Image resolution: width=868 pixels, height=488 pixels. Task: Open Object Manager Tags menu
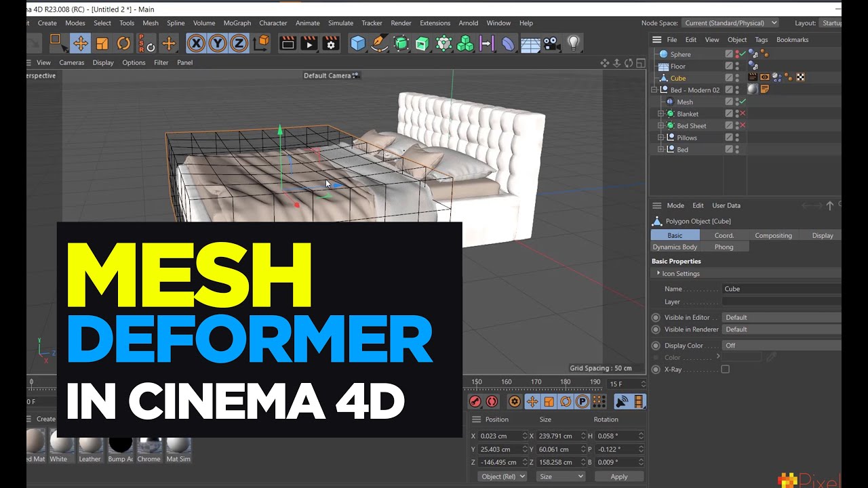tap(762, 40)
